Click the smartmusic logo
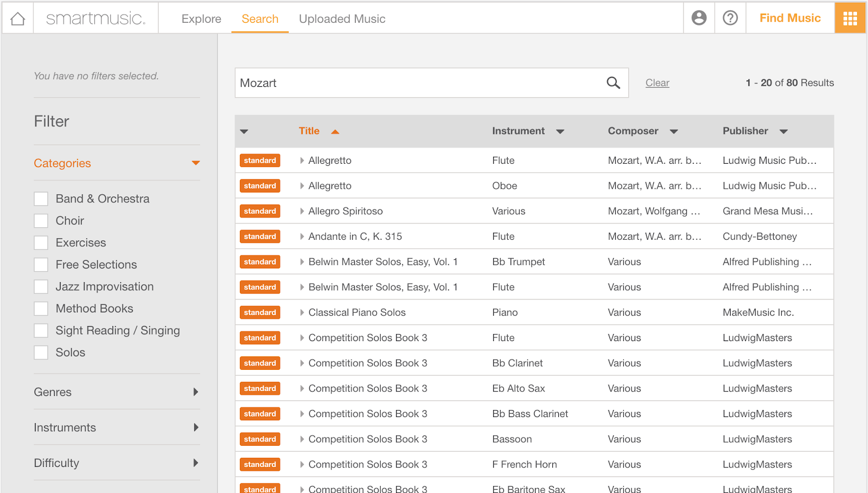 (95, 18)
